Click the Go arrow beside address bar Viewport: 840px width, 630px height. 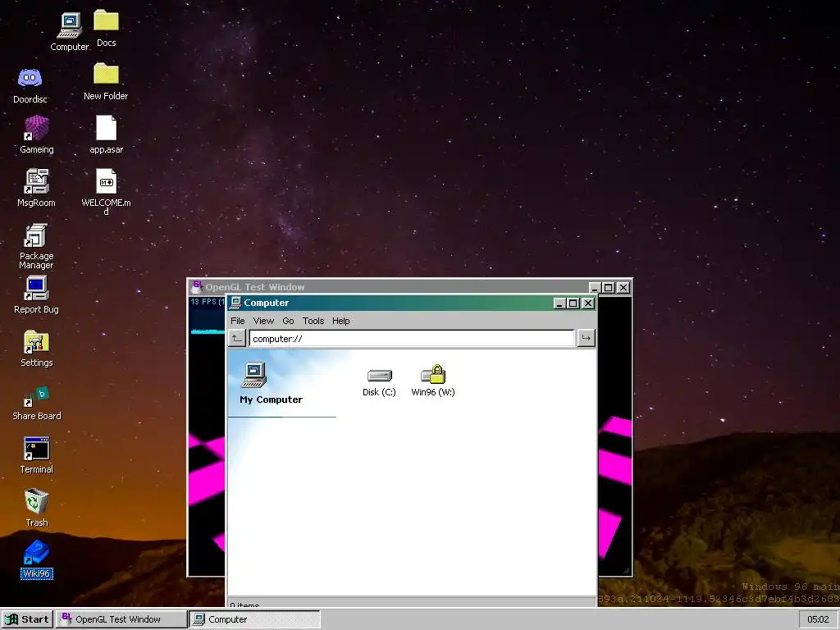(586, 338)
